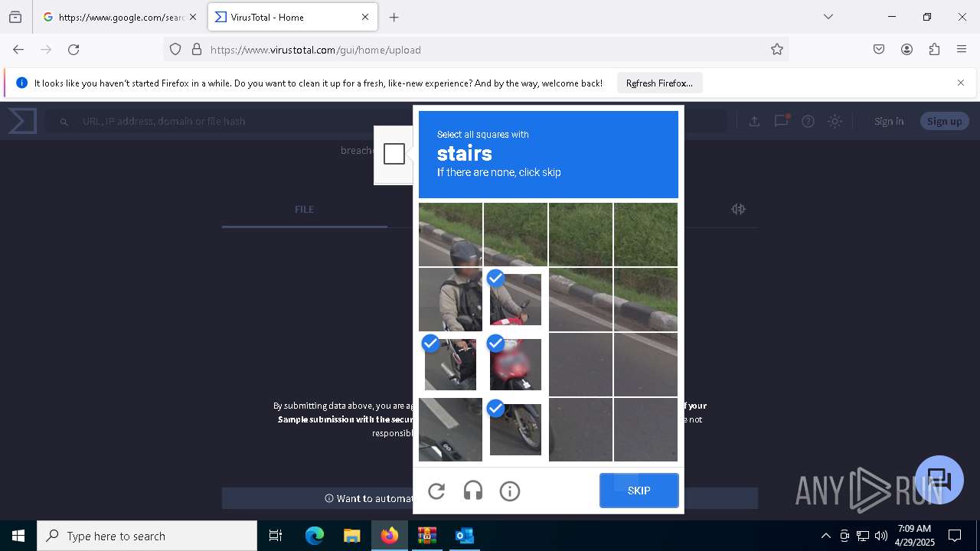Click the Firefox View icon
The width and height of the screenshot is (980, 551).
15,17
